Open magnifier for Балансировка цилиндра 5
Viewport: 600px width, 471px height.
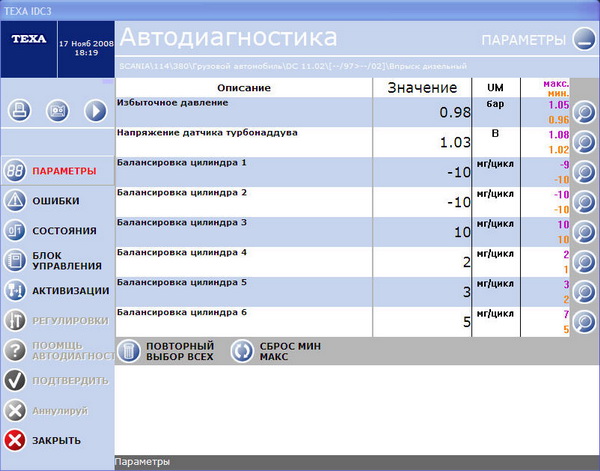[584, 292]
